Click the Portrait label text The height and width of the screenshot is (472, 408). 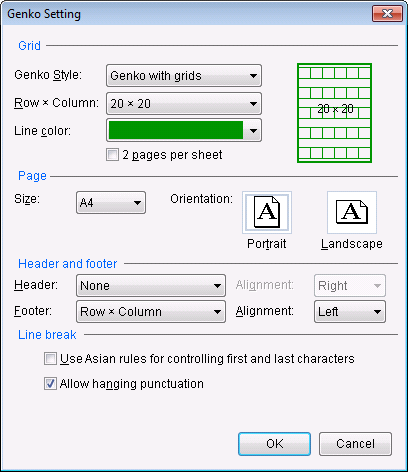(x=267, y=244)
